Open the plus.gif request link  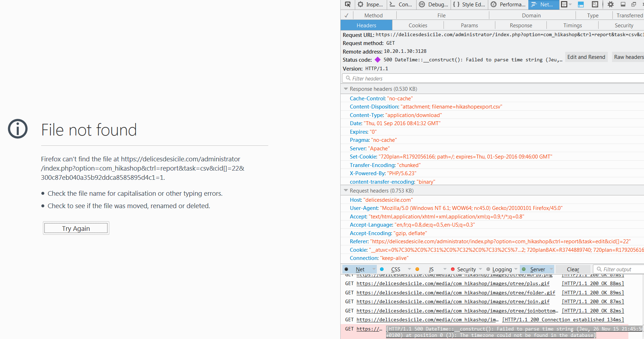pyautogui.click(x=453, y=284)
